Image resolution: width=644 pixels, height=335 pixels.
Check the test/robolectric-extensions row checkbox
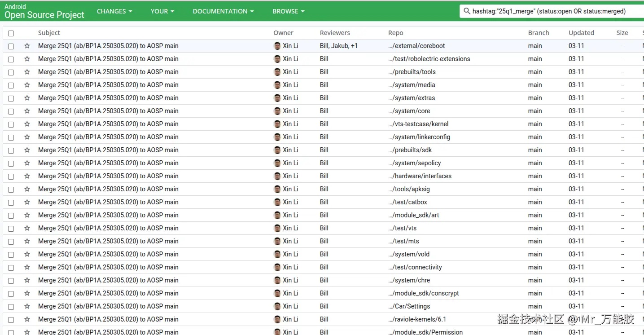pyautogui.click(x=11, y=59)
